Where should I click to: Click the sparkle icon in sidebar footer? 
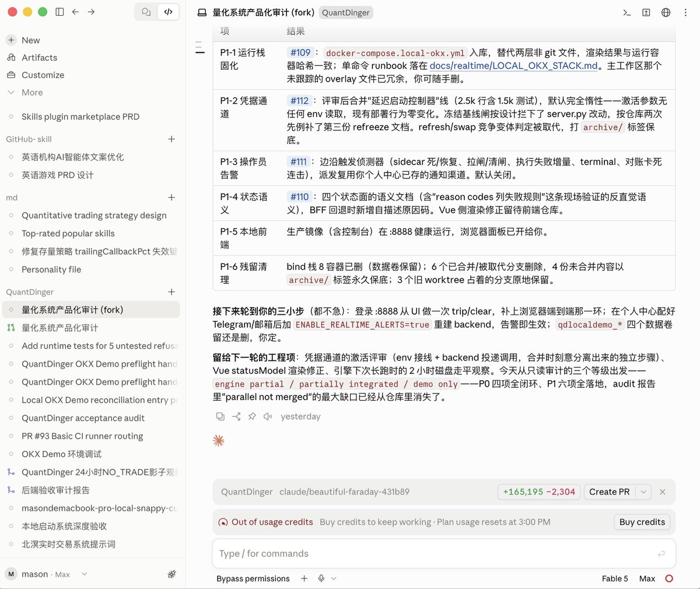(x=171, y=574)
